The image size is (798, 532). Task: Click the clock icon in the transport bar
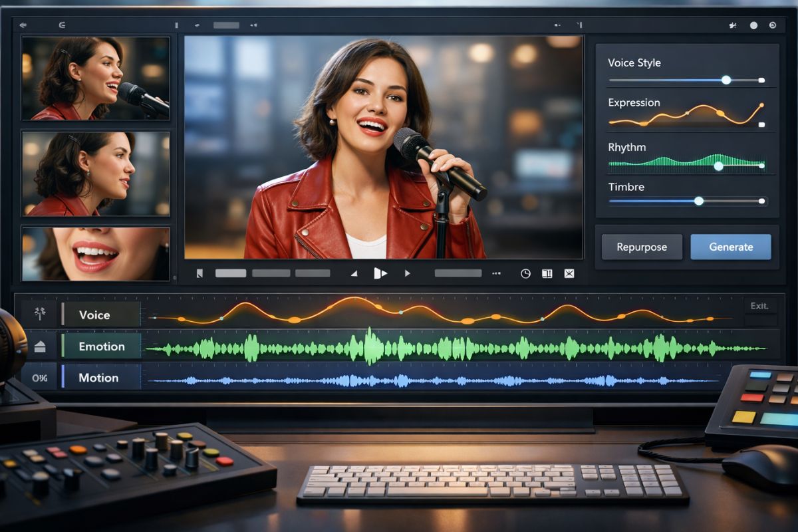click(x=526, y=273)
